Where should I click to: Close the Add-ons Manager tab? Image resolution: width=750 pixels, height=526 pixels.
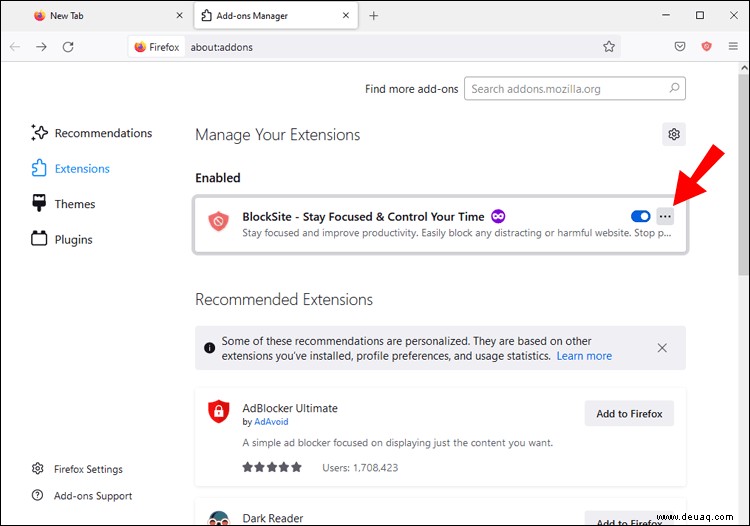pyautogui.click(x=346, y=15)
